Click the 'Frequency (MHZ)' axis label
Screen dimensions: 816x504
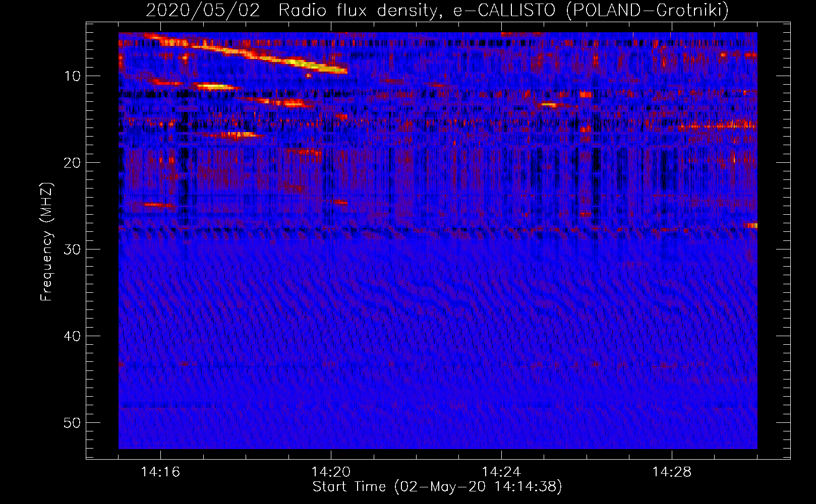tap(46, 242)
